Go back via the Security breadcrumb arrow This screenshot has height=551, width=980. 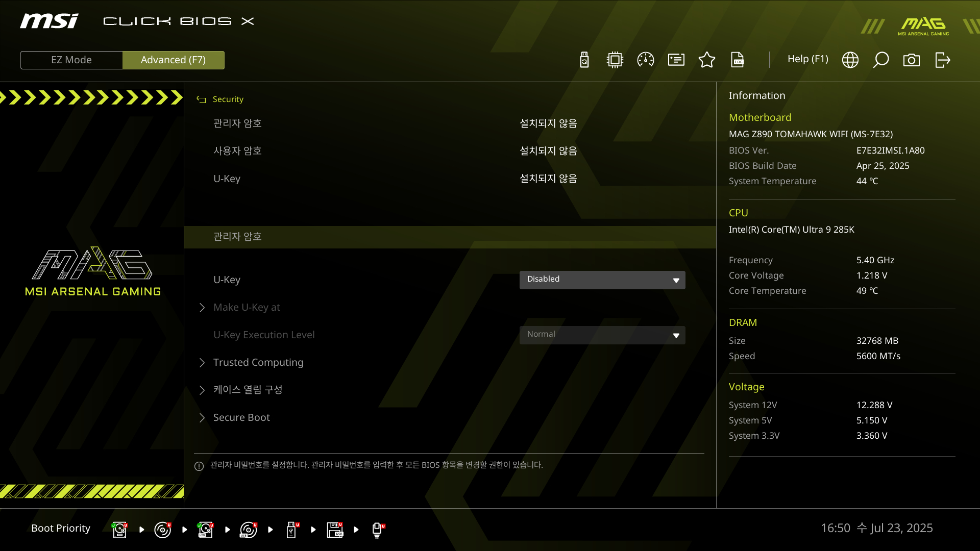201,99
